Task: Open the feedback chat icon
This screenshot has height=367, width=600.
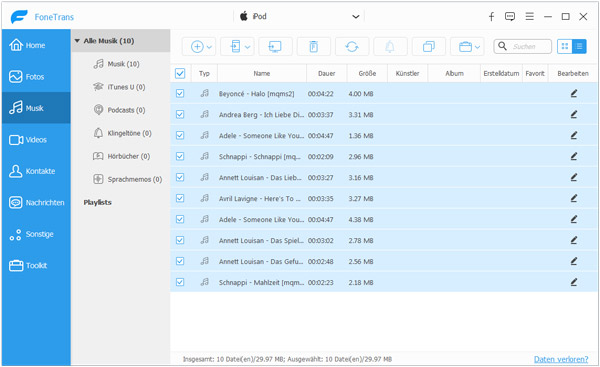Action: (x=510, y=16)
